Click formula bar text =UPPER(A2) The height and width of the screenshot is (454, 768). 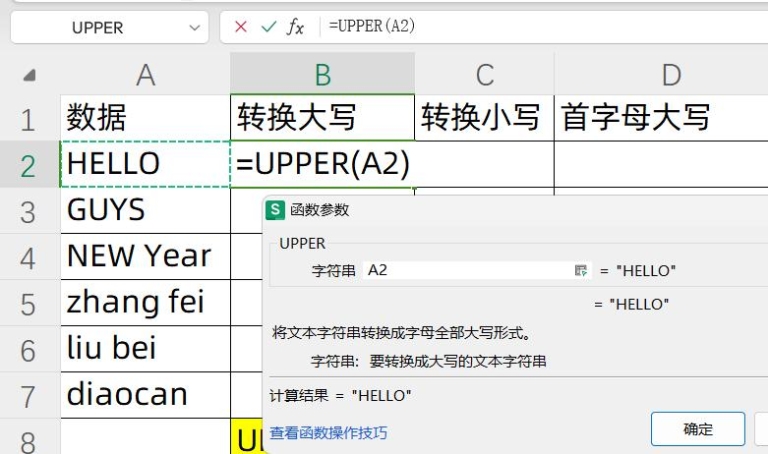(372, 26)
